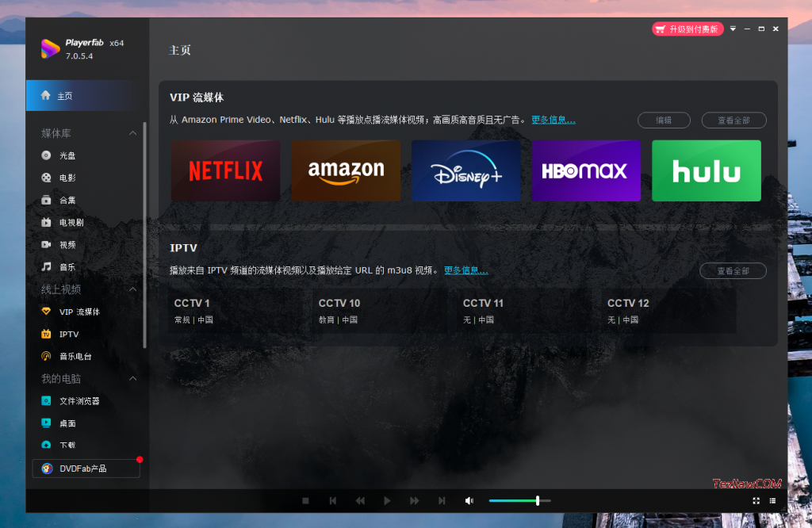The height and width of the screenshot is (528, 812).
Task: Collapse the 媒体库 section
Action: [133, 133]
